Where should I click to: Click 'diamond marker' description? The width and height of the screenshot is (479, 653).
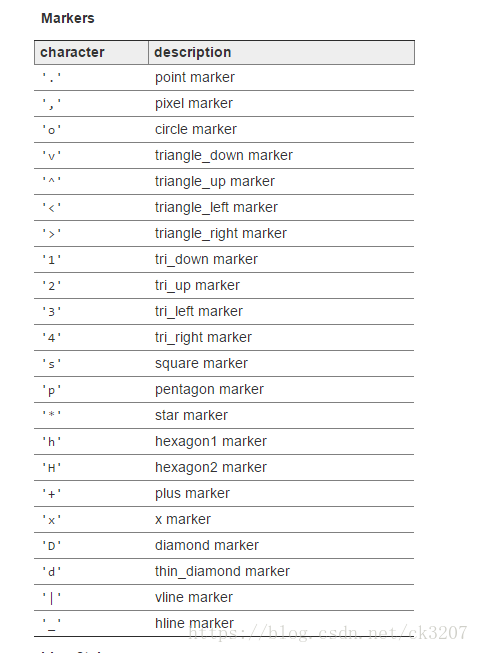click(207, 545)
